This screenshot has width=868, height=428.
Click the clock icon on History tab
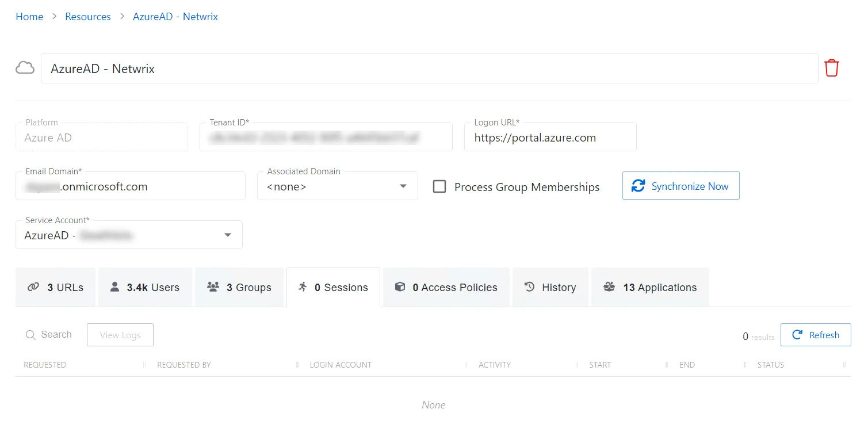(x=530, y=286)
